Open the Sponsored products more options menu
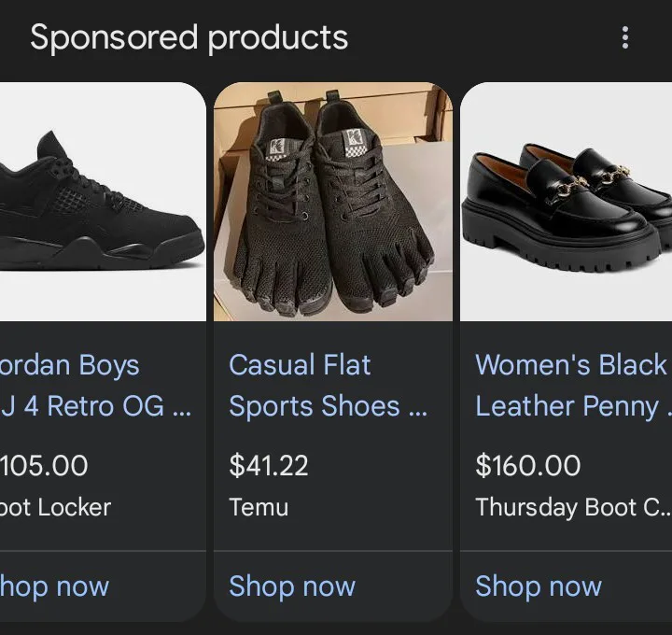This screenshot has width=672, height=635. point(624,37)
